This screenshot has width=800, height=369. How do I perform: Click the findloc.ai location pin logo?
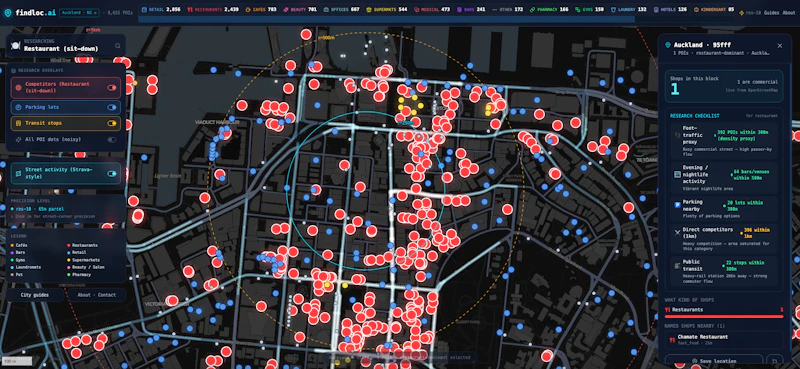(7, 13)
